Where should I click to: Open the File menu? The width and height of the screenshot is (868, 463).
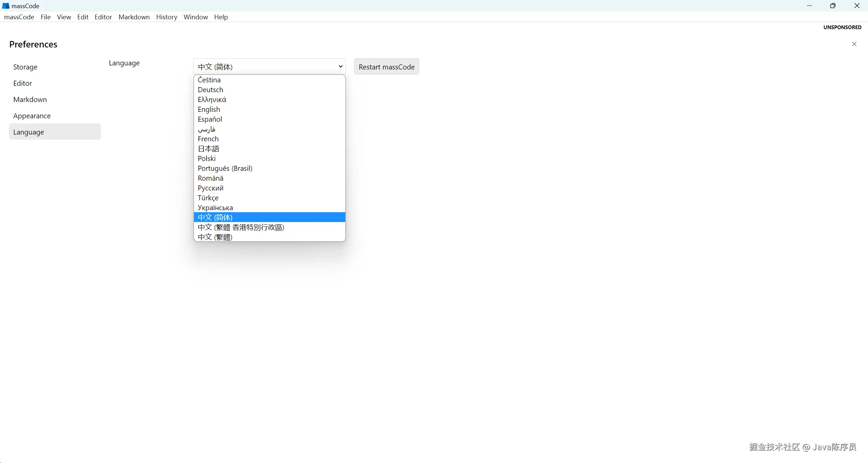click(45, 17)
